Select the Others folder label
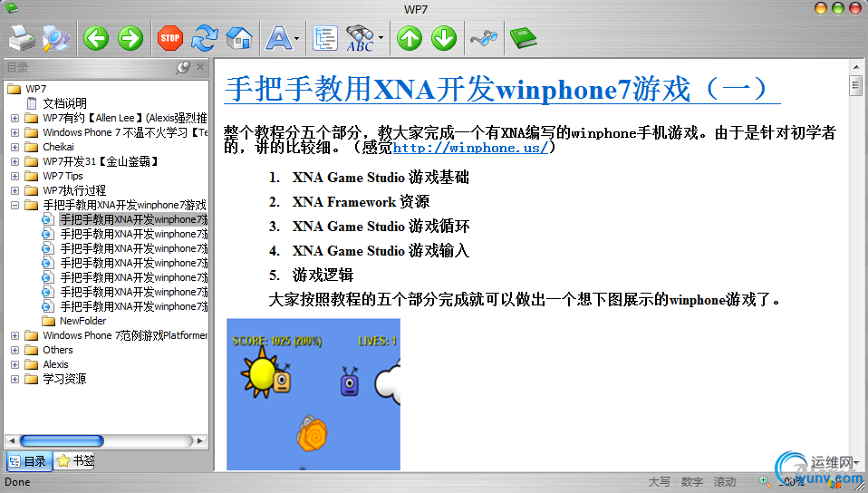This screenshot has height=493, width=868. pos(58,350)
